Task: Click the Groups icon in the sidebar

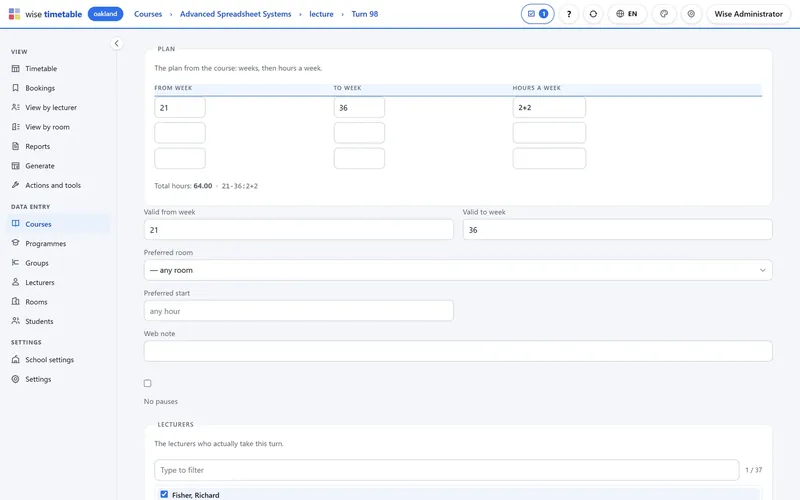Action: click(15, 263)
